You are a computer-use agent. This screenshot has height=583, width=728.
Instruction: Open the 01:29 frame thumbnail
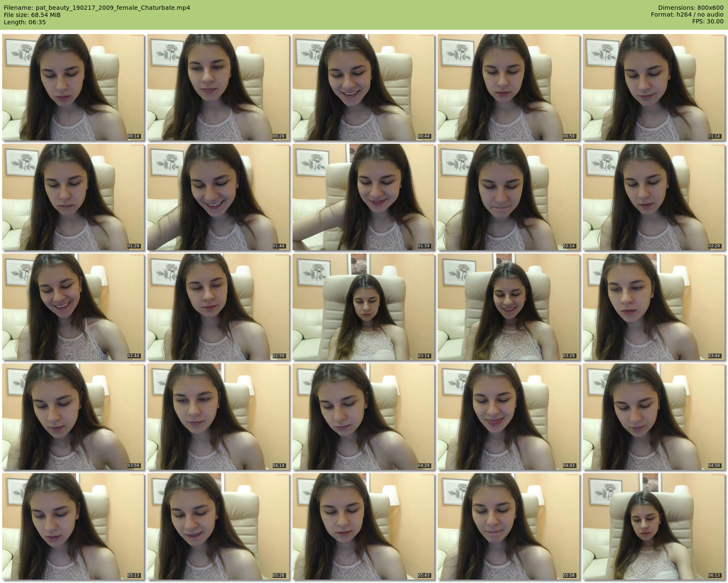(73, 197)
